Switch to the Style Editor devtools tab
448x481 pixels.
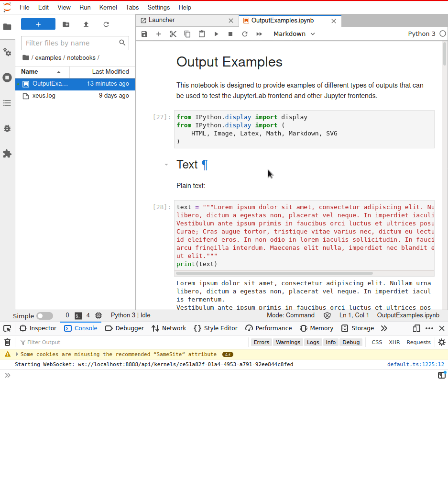click(216, 328)
